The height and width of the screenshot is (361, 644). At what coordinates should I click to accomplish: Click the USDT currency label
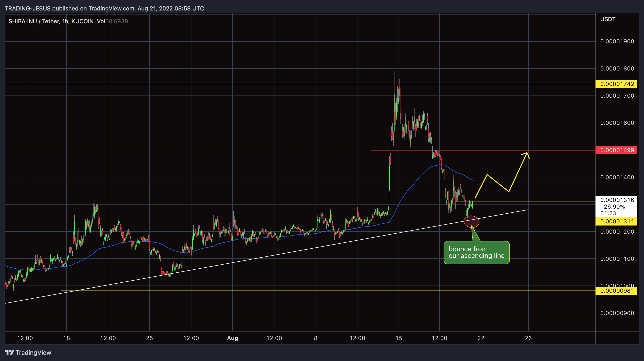point(608,19)
